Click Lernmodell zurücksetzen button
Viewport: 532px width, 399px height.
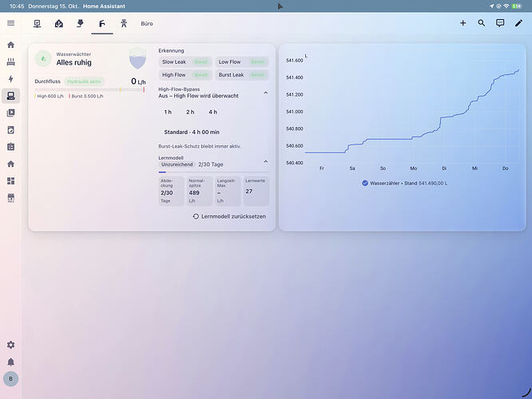pyautogui.click(x=229, y=216)
